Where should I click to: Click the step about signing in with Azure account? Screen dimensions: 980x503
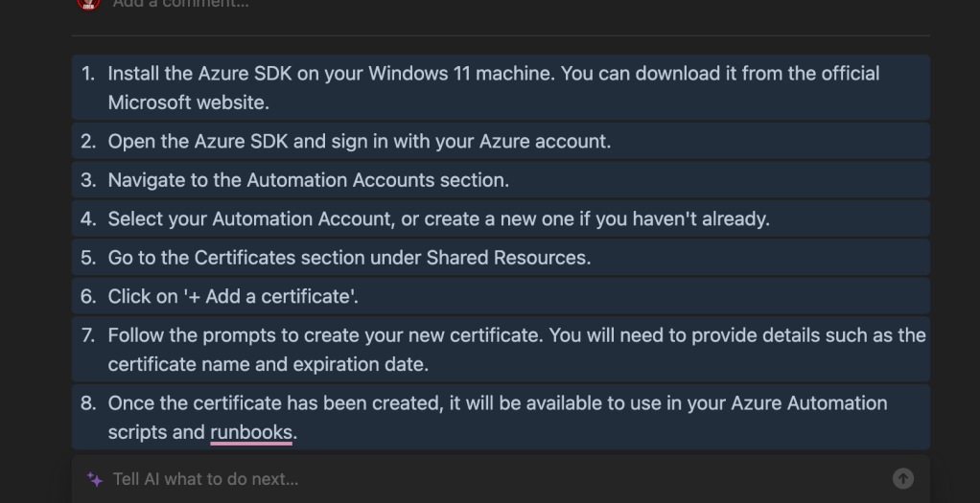coord(501,141)
